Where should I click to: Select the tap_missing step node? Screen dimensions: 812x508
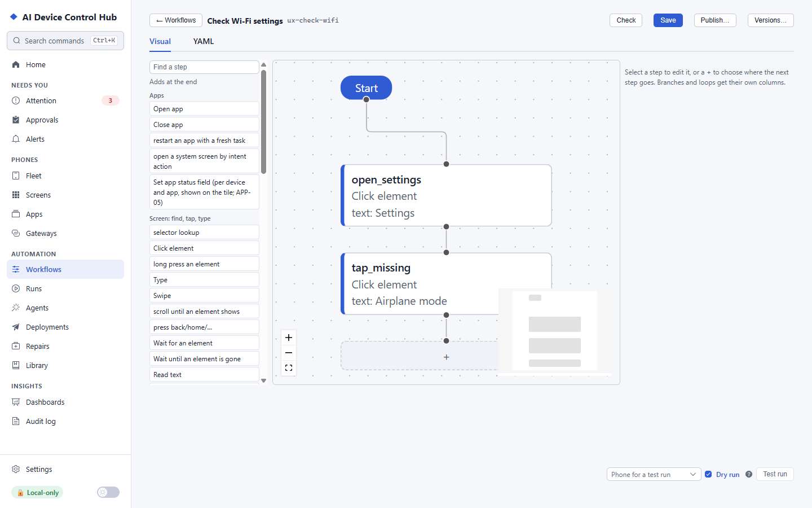(x=446, y=283)
